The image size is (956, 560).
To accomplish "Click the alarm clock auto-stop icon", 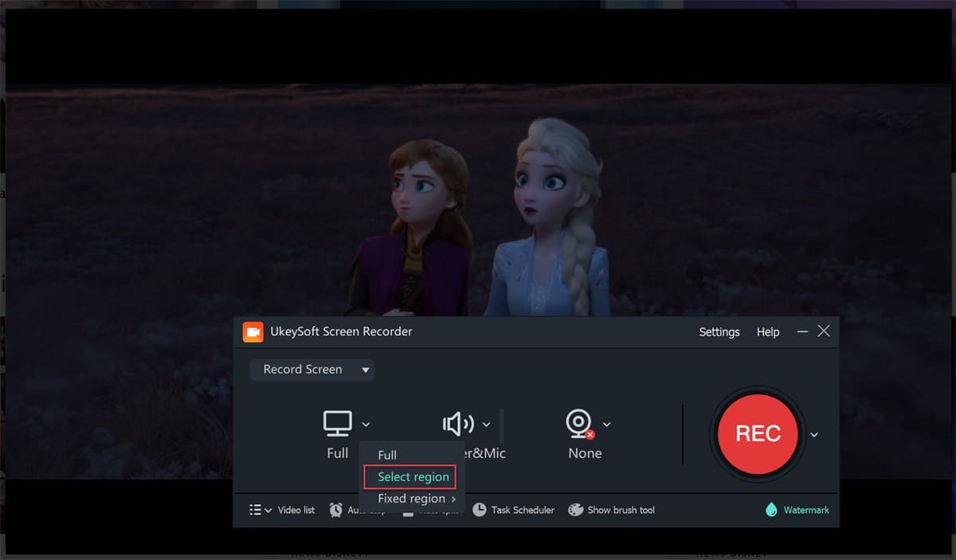I will coord(336,510).
